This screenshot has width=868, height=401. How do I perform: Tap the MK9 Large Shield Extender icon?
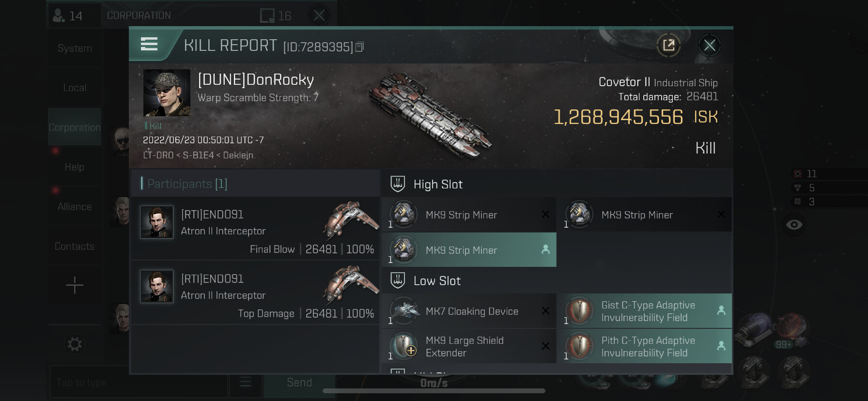pyautogui.click(x=404, y=346)
